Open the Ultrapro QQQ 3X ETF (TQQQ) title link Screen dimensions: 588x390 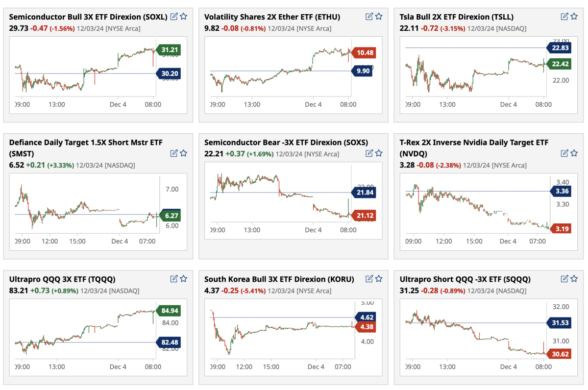coord(62,279)
